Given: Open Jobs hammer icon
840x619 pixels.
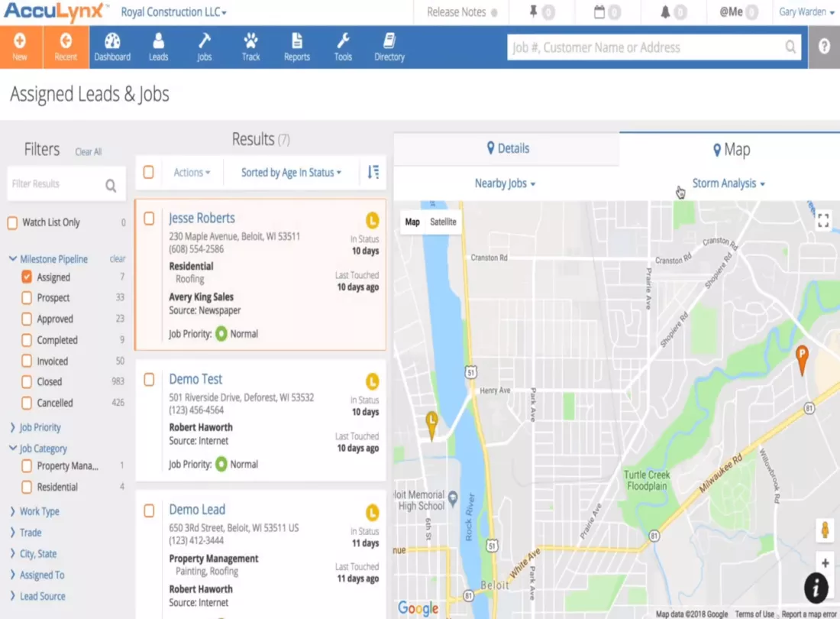Looking at the screenshot, I should tap(204, 41).
